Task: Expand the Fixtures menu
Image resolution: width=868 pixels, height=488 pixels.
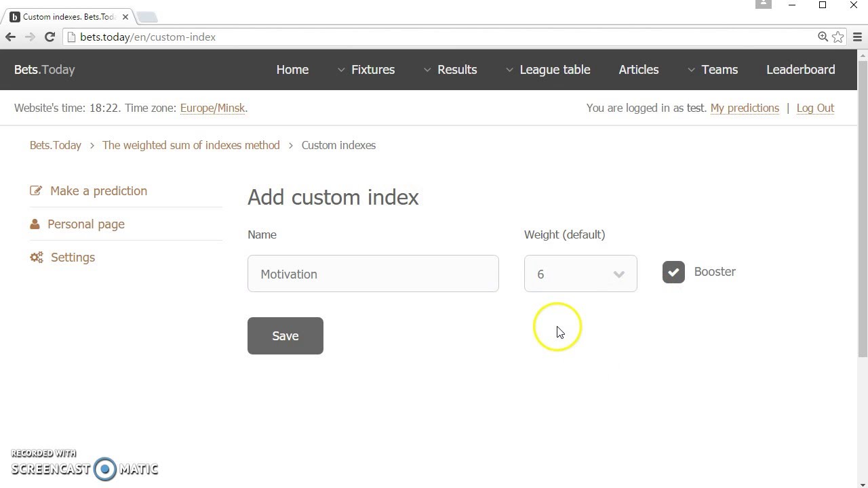Action: coord(366,70)
